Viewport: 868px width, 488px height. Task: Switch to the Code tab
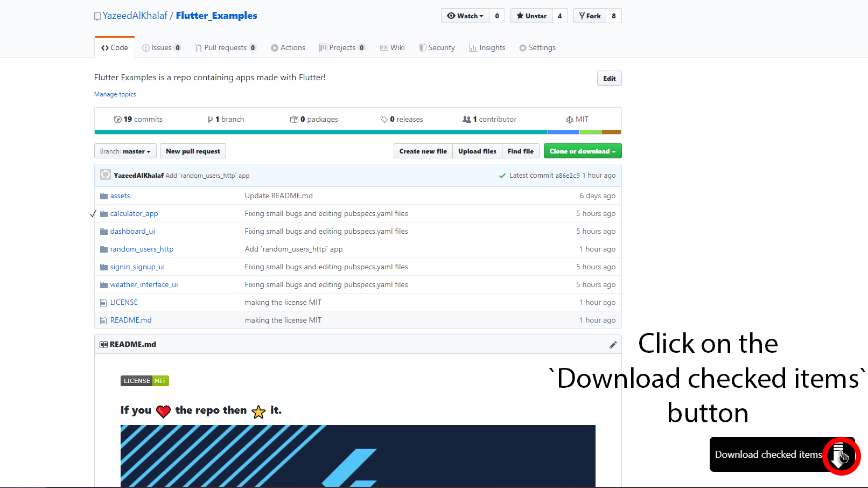tap(115, 47)
